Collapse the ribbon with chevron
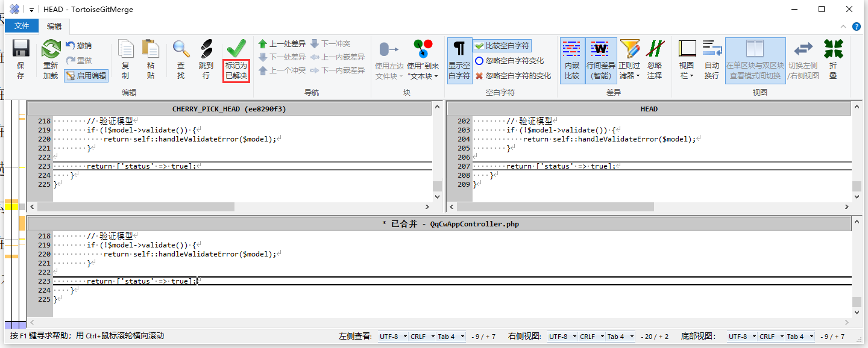The width and height of the screenshot is (868, 348). [x=843, y=26]
